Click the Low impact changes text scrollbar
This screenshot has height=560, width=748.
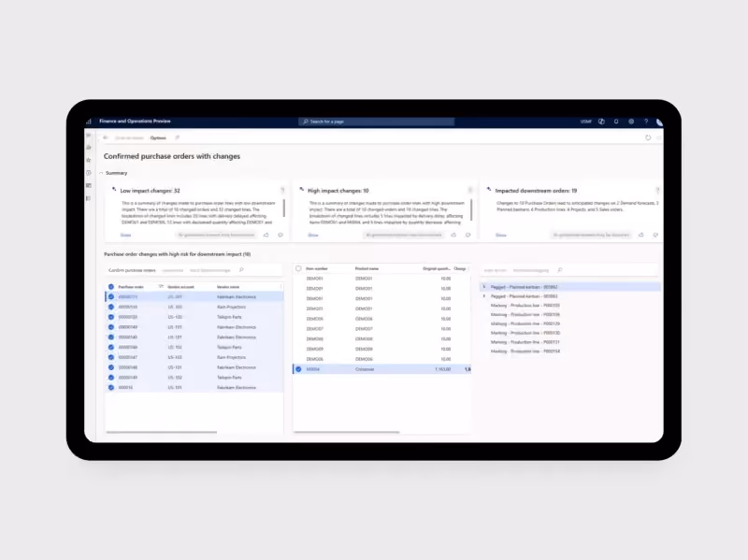[284, 208]
